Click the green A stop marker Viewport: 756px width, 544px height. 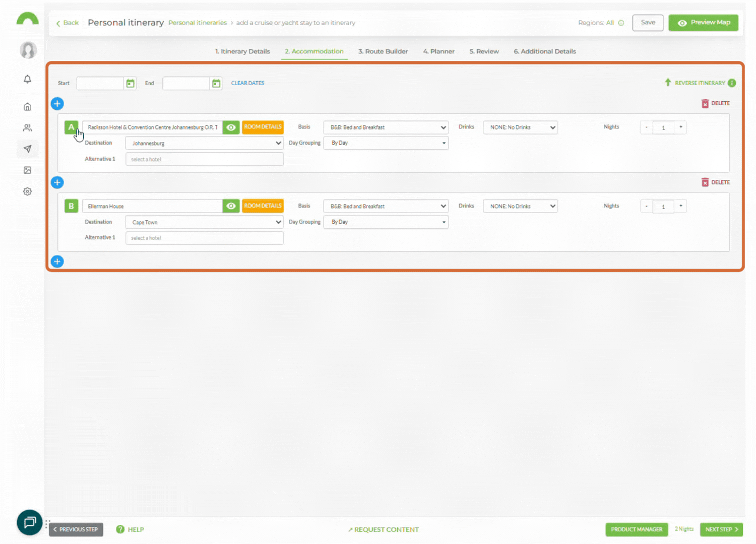pos(71,127)
